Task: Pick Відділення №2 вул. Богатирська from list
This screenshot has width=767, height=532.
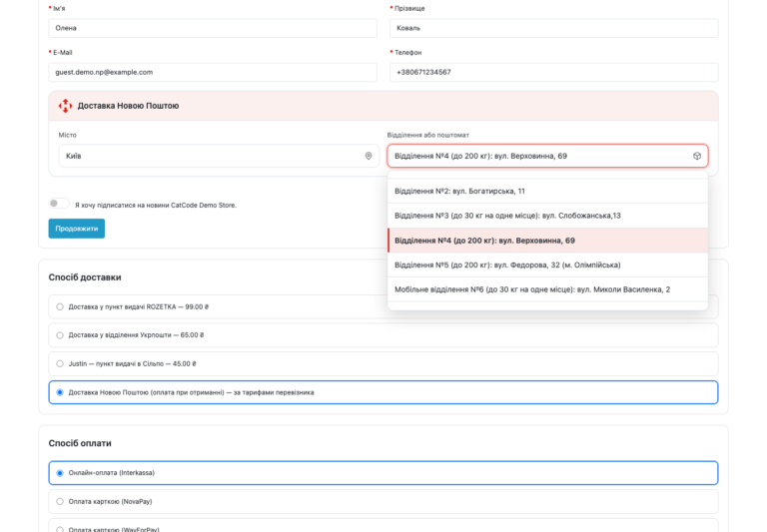Action: point(547,191)
